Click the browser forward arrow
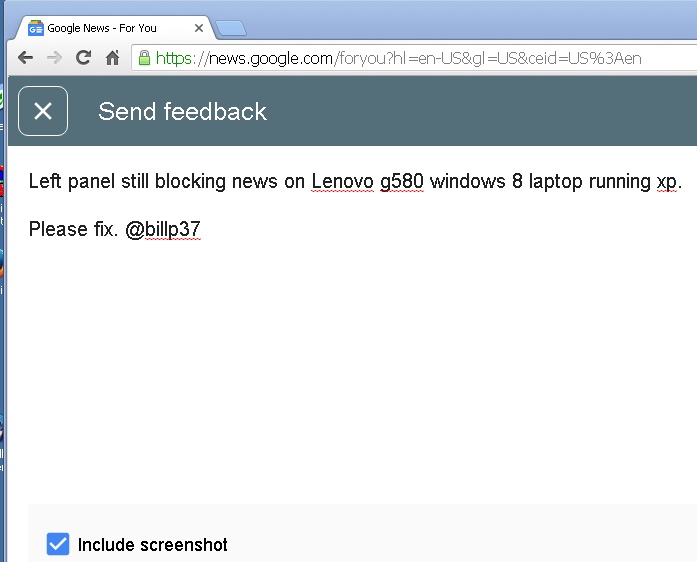The height and width of the screenshot is (562, 697). click(54, 58)
